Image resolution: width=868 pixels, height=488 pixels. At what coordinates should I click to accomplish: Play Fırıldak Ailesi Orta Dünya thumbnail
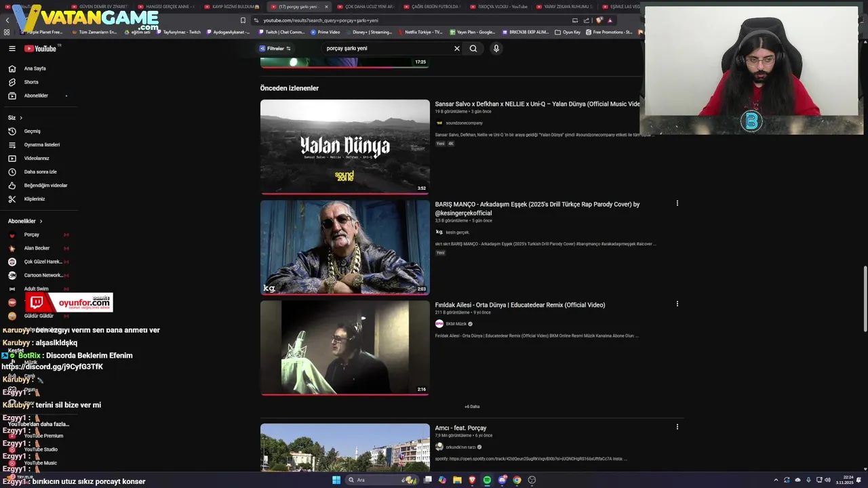click(x=345, y=348)
